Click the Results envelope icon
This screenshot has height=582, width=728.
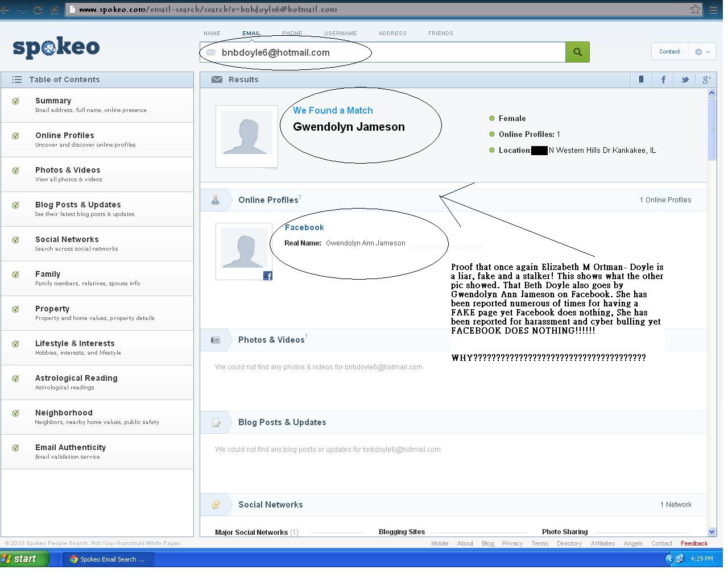click(x=217, y=80)
